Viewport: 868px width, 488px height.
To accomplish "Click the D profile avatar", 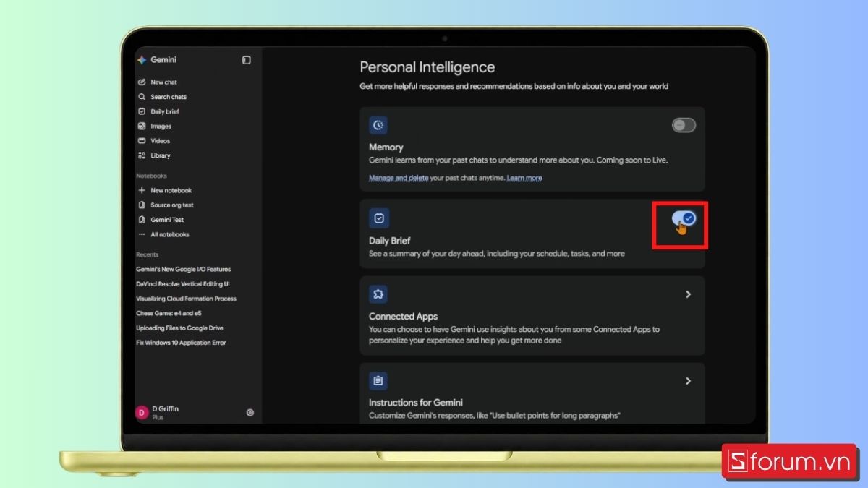I will tap(142, 413).
